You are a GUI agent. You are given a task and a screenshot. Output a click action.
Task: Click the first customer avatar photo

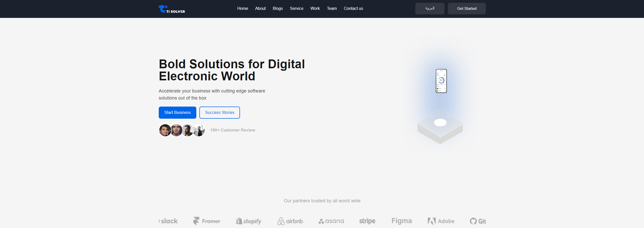click(165, 130)
